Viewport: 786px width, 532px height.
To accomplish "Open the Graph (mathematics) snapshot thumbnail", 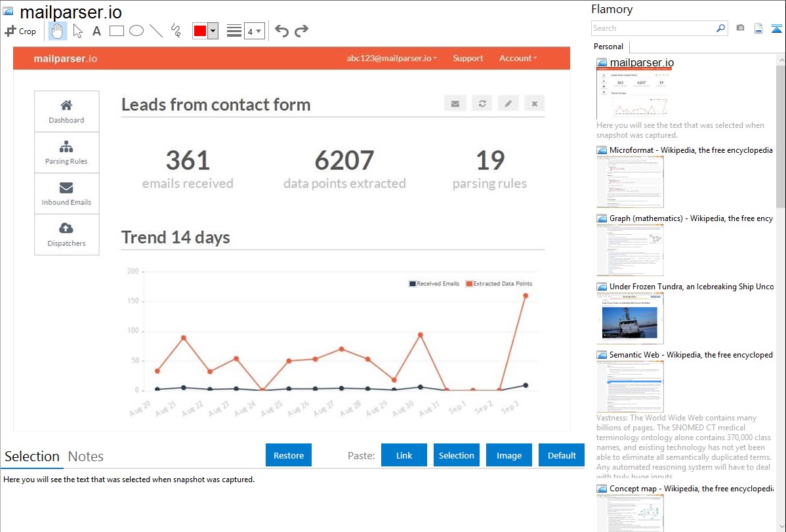I will [x=630, y=250].
